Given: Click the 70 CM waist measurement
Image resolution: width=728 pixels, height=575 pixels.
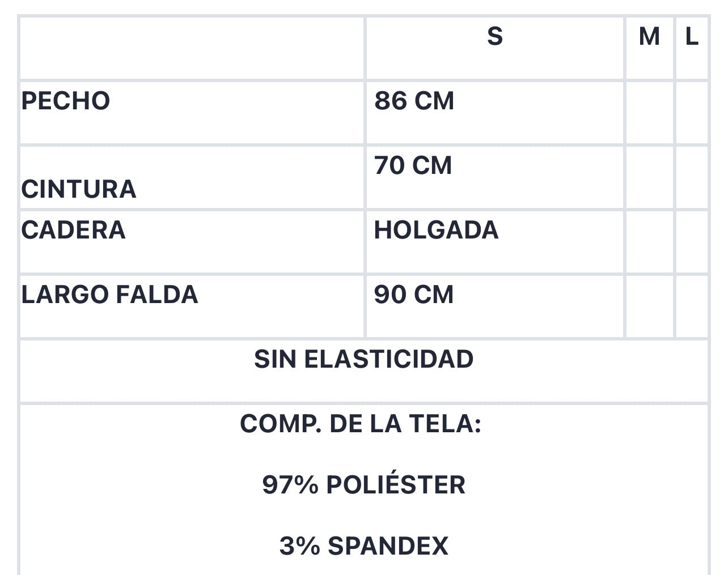Looking at the screenshot, I should pos(413,165).
